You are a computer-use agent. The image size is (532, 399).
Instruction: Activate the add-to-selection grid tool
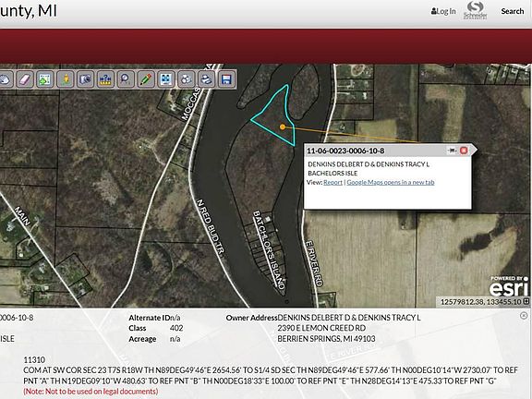point(45,79)
